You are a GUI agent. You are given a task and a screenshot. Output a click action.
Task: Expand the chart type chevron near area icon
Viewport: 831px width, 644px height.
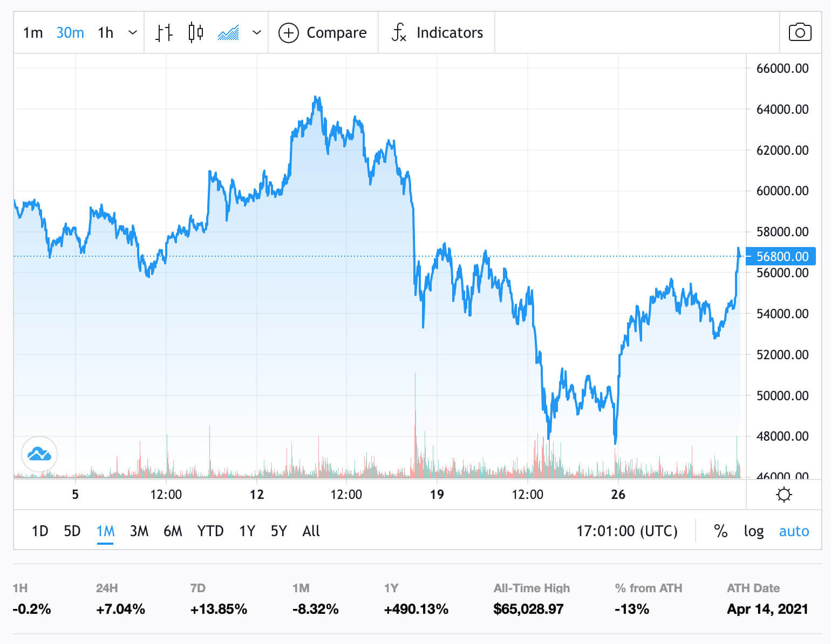click(x=257, y=32)
